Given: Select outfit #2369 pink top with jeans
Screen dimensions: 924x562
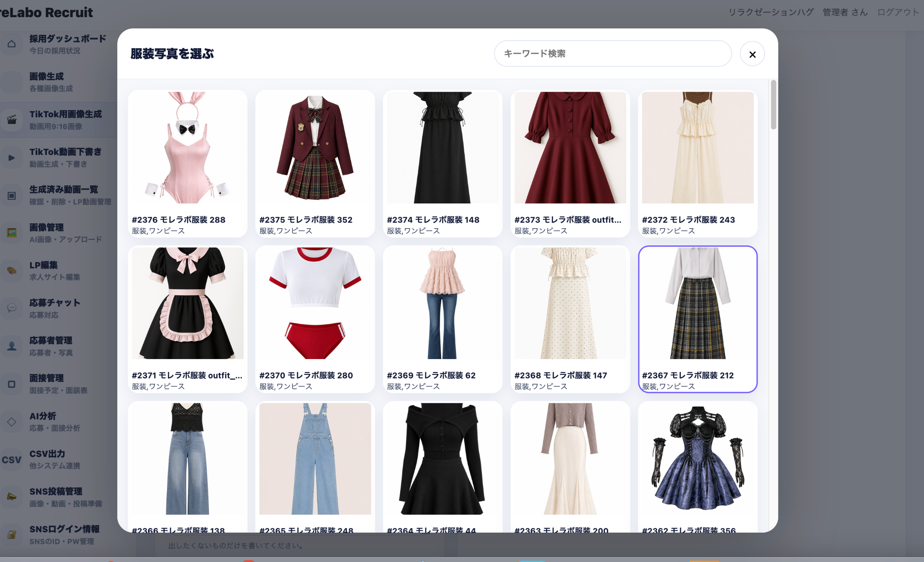Looking at the screenshot, I should coord(443,319).
